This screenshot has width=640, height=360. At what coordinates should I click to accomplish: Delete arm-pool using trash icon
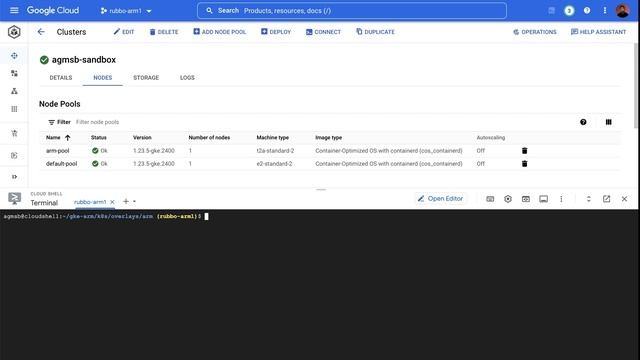click(x=524, y=151)
